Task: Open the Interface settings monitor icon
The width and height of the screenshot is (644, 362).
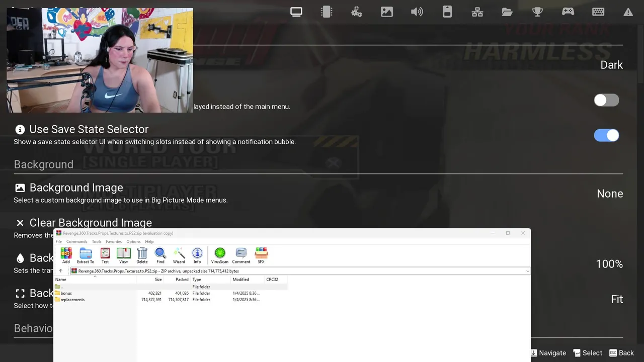Action: click(296, 12)
